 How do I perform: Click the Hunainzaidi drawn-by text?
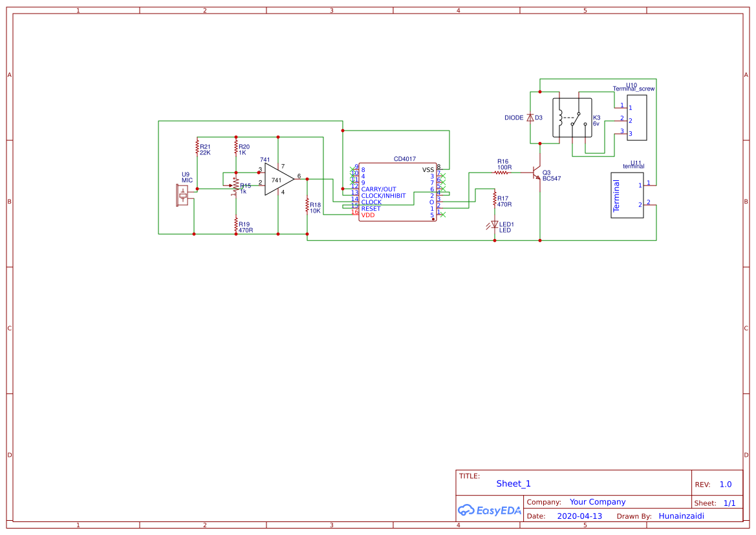coord(682,516)
